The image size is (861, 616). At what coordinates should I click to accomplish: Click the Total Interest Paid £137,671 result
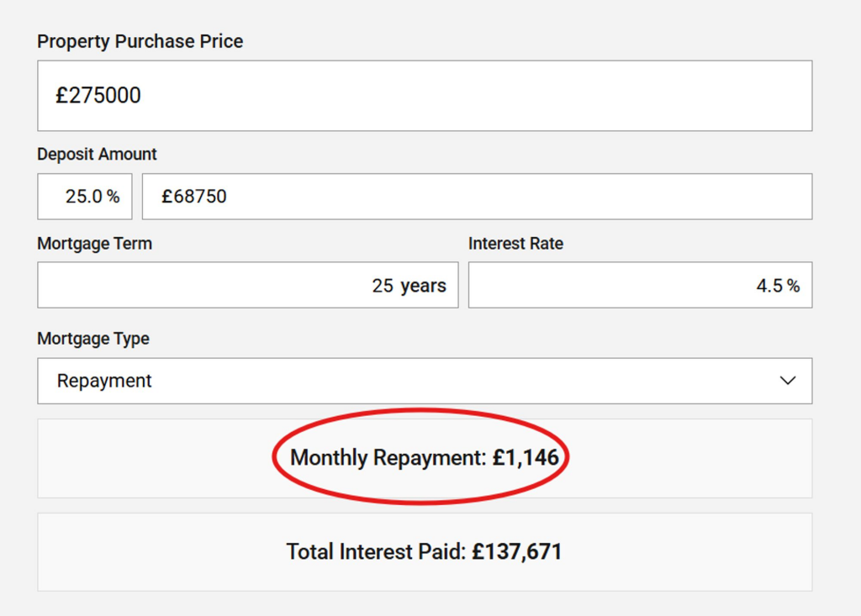click(424, 552)
